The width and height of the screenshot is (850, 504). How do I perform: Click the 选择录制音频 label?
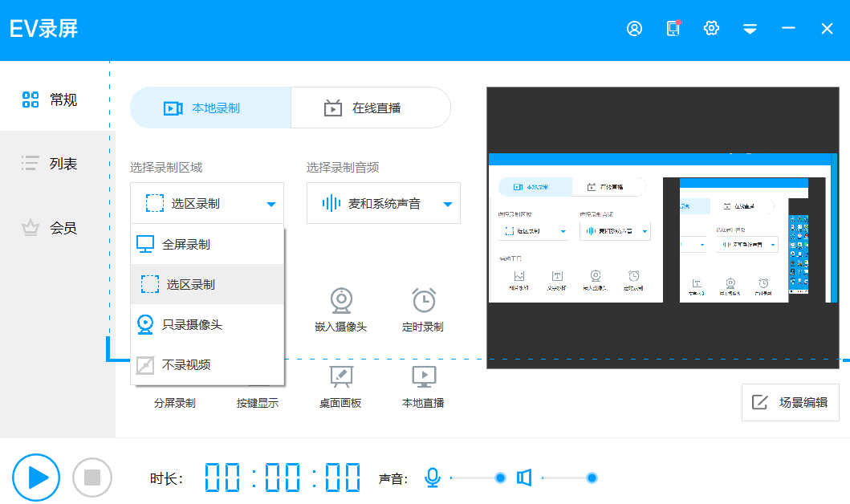point(343,168)
